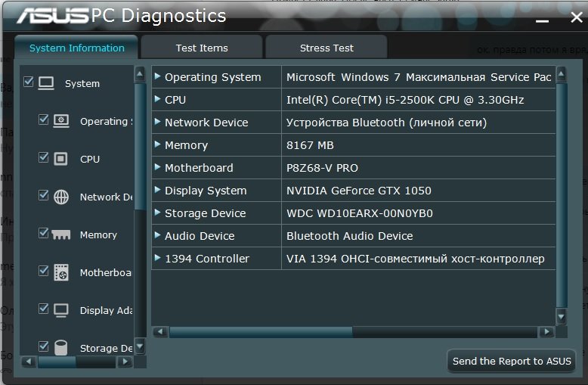588x385 pixels.
Task: Click Send the Report to ASUS button
Action: tap(512, 361)
